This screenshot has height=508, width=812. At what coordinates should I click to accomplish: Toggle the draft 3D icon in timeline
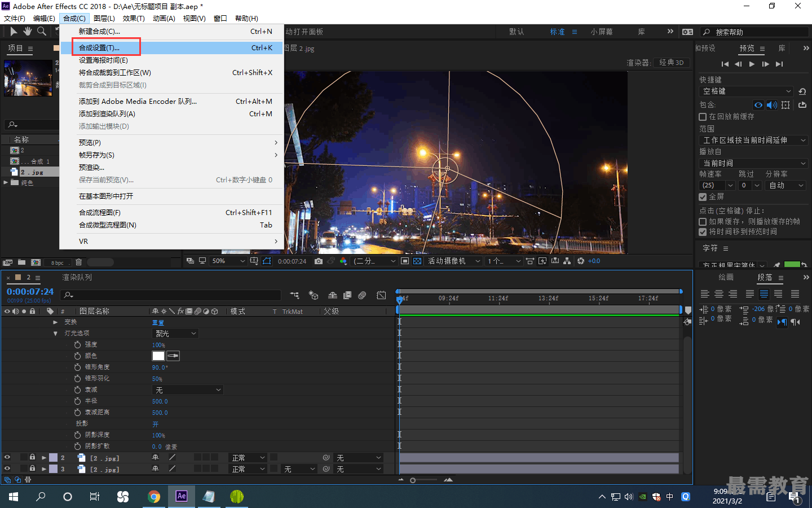(x=314, y=295)
